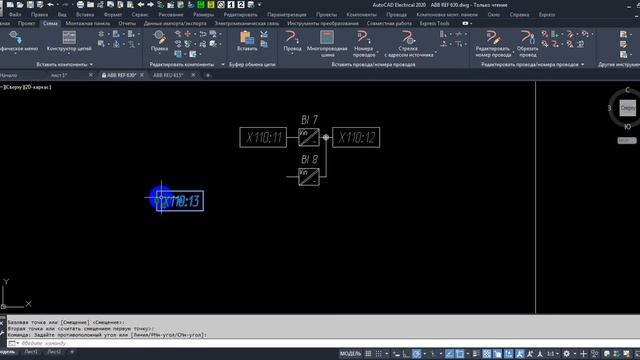Toggle selection cycling in status bar
The width and height of the screenshot is (640, 360).
coord(497,354)
